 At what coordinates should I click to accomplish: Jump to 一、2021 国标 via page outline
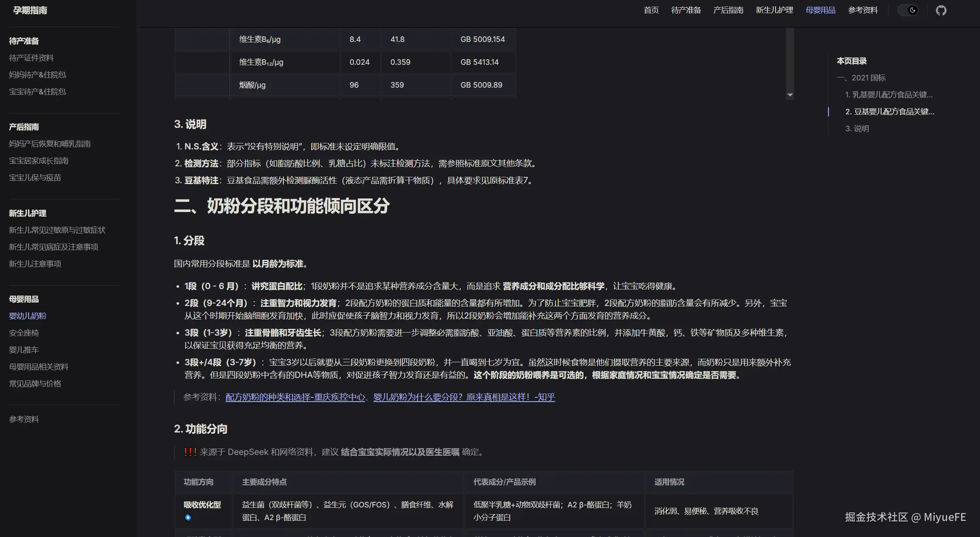861,77
